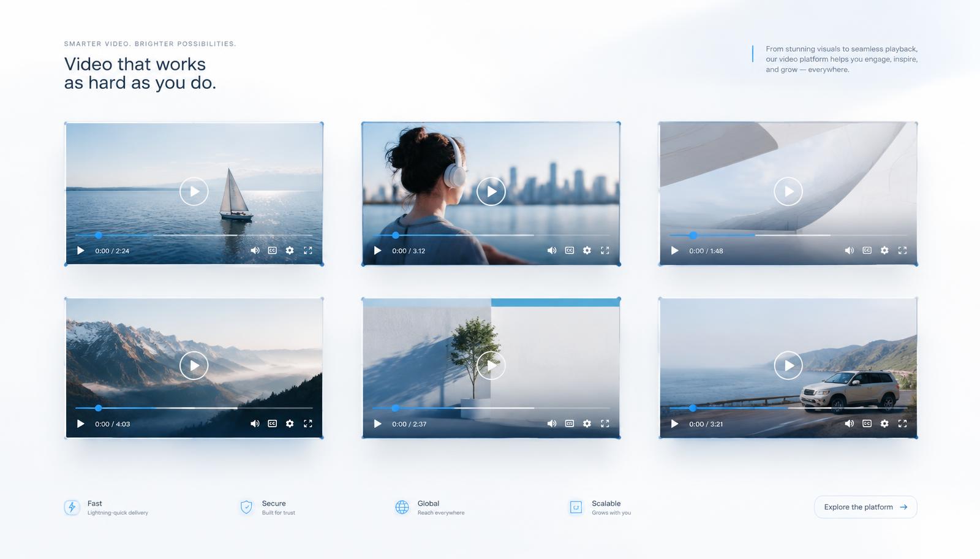
Task: Open settings gear on 3:12 video
Action: click(587, 251)
